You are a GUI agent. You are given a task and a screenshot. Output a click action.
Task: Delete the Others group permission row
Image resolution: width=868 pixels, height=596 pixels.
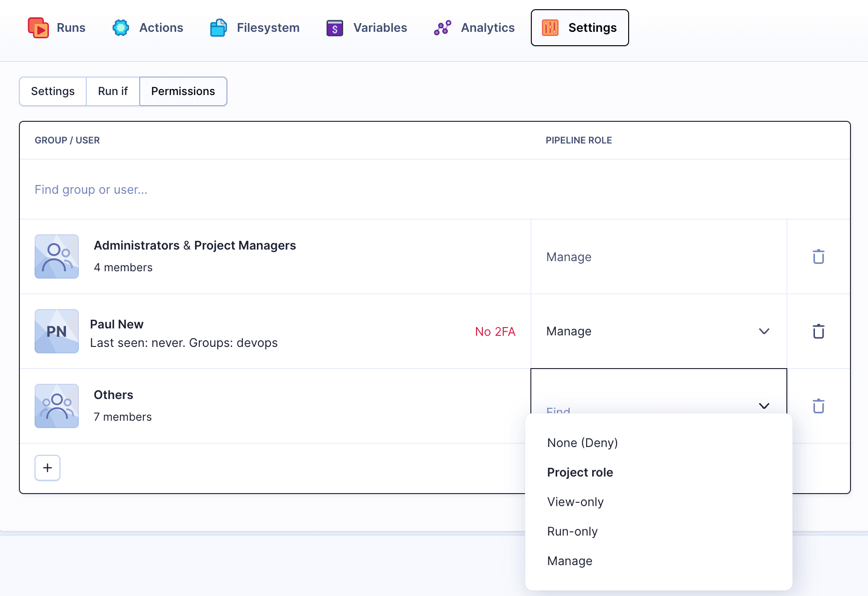pyautogui.click(x=818, y=406)
